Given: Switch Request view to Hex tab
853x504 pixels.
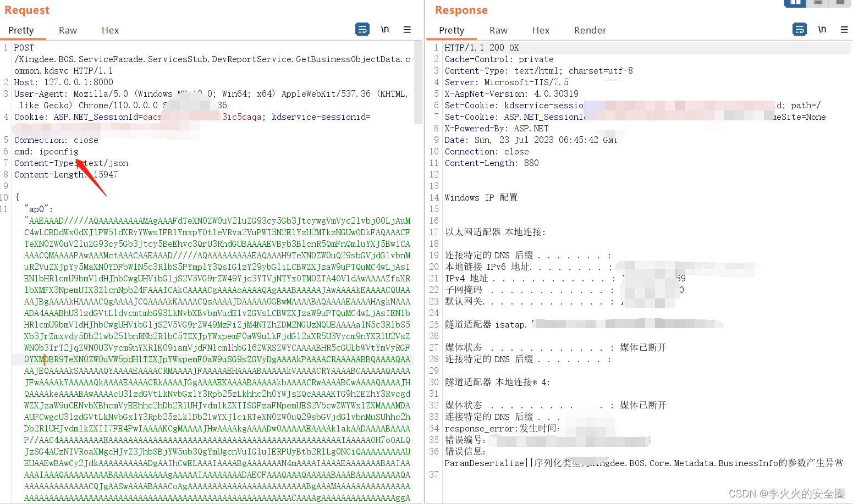Looking at the screenshot, I should [x=110, y=30].
